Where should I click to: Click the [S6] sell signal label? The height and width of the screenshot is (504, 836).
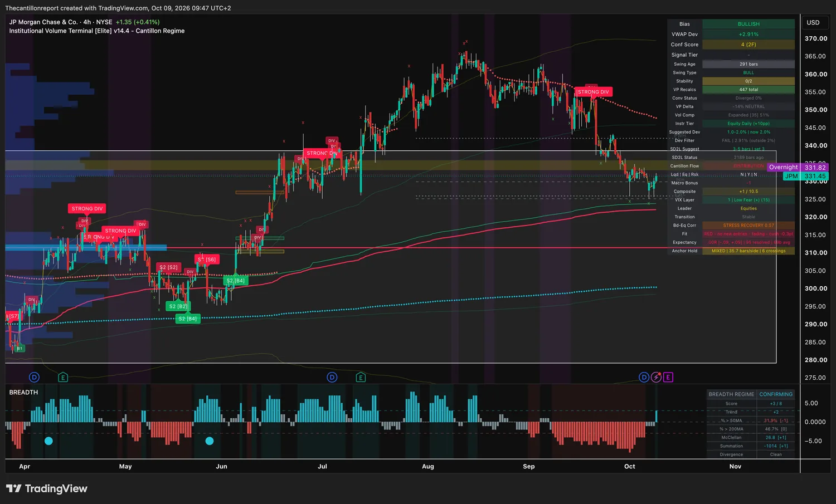pos(206,260)
